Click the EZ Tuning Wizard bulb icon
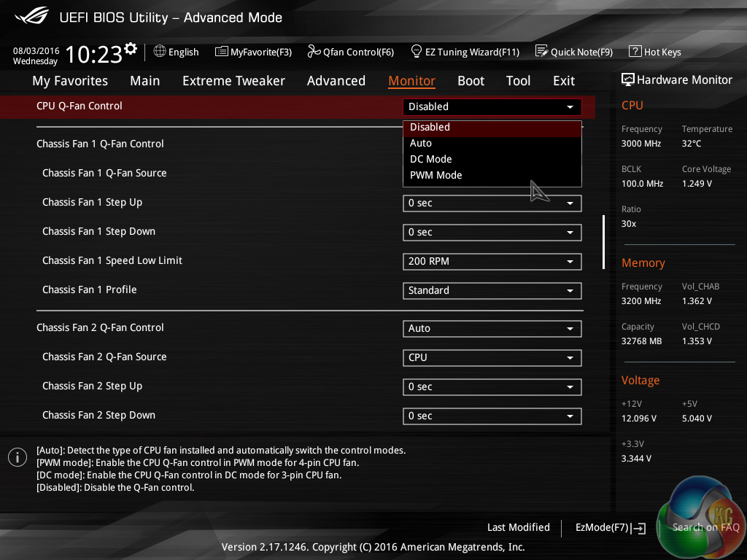Viewport: 747px width, 560px height. click(x=417, y=51)
